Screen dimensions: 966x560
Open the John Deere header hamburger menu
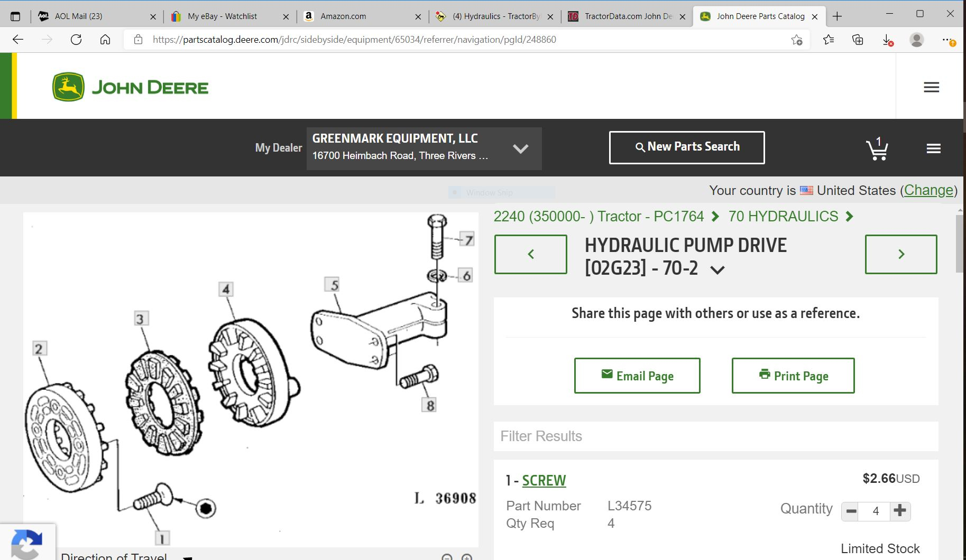pyautogui.click(x=931, y=87)
